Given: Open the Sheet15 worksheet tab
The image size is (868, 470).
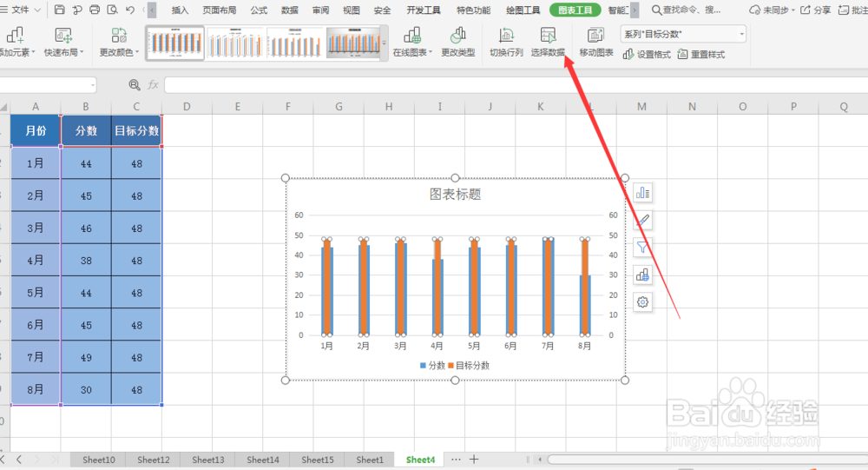Looking at the screenshot, I should coord(318,460).
